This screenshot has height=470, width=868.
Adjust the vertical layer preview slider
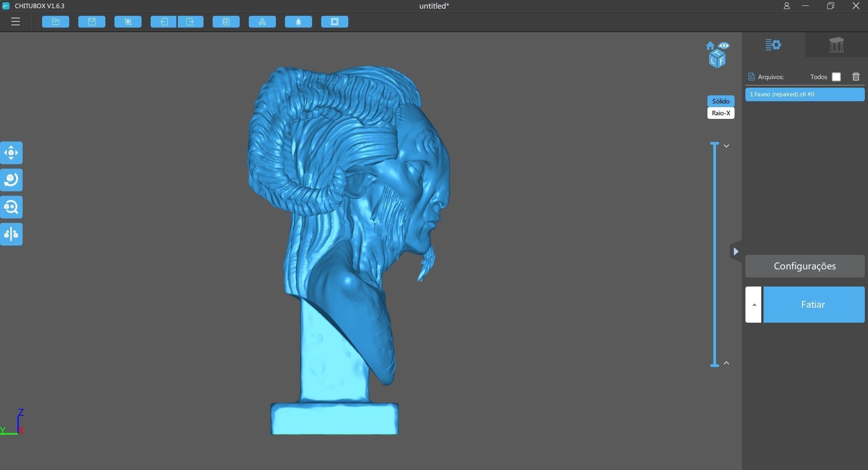coord(715,253)
